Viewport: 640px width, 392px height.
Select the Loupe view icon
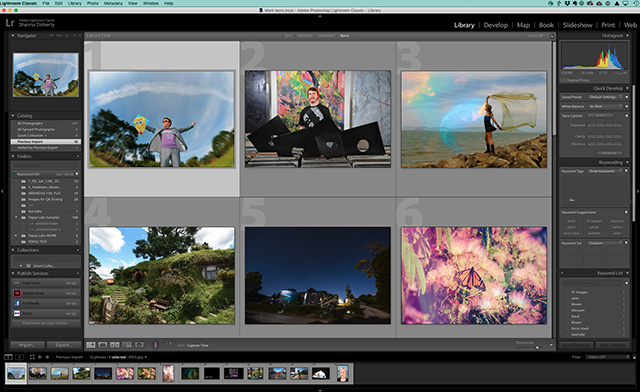click(x=103, y=345)
